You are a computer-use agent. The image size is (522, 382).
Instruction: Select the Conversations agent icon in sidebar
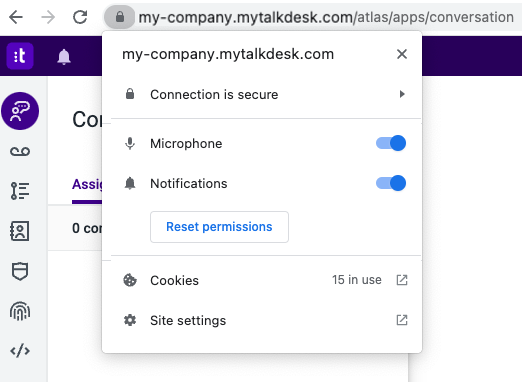click(20, 111)
